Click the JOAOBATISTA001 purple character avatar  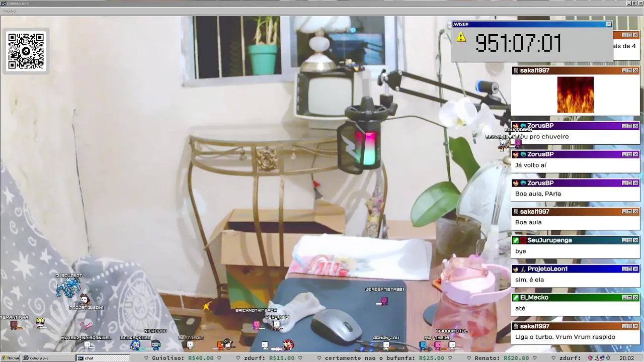point(384,301)
